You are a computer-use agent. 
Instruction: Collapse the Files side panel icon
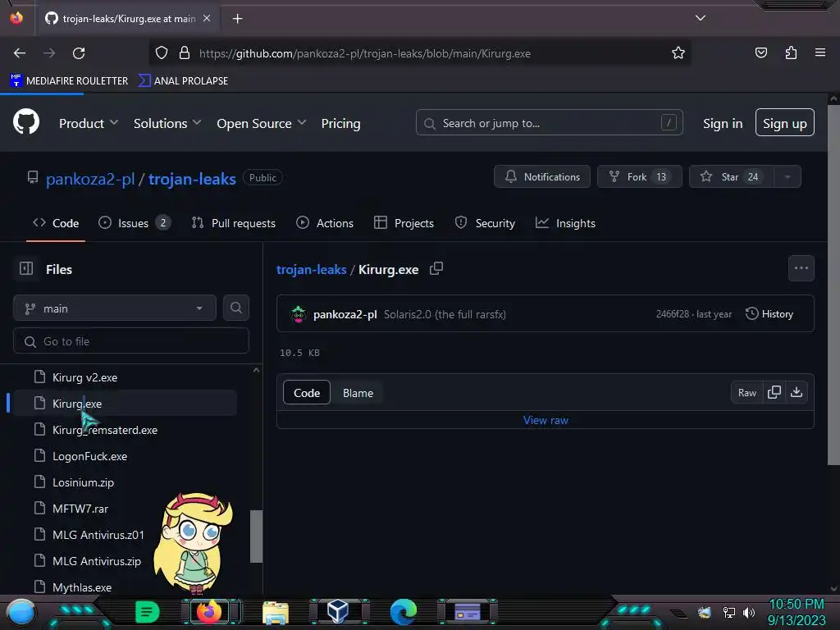[26, 268]
